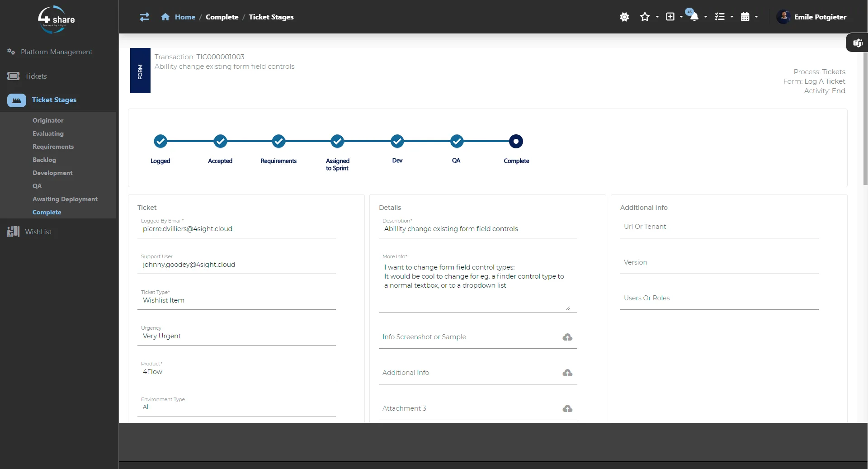
Task: Click the Complete stage marker
Action: pyautogui.click(x=516, y=142)
